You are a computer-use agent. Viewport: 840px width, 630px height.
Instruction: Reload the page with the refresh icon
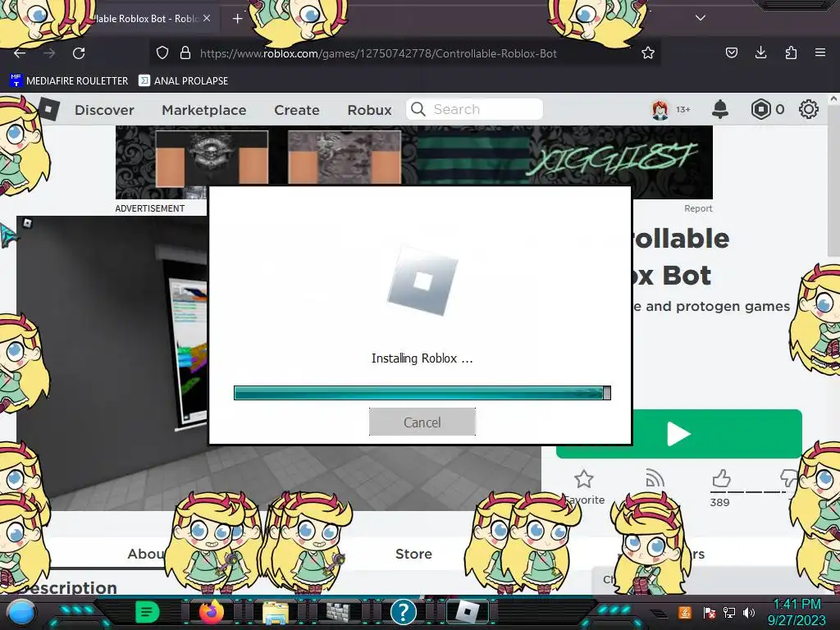79,53
